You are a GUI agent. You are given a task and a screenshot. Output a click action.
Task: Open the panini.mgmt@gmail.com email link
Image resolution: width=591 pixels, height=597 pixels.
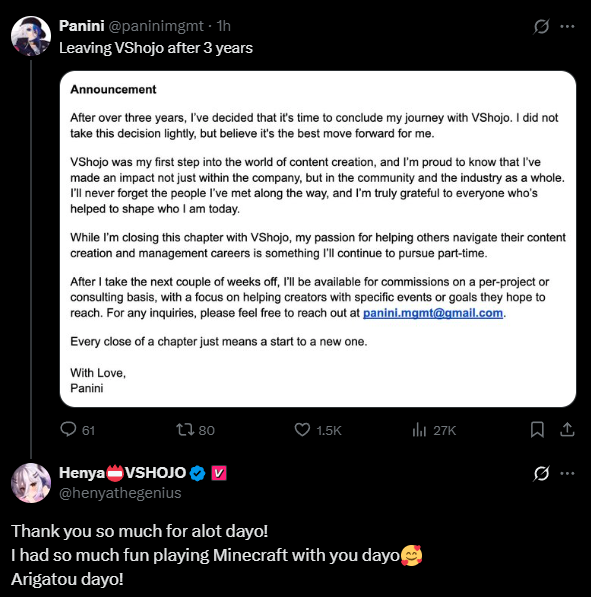point(433,313)
